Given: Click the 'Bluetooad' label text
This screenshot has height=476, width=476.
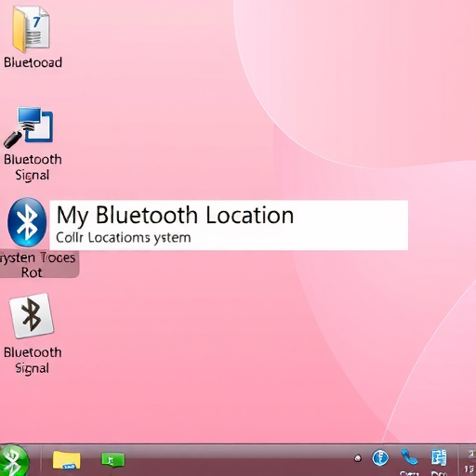Looking at the screenshot, I should (33, 62).
